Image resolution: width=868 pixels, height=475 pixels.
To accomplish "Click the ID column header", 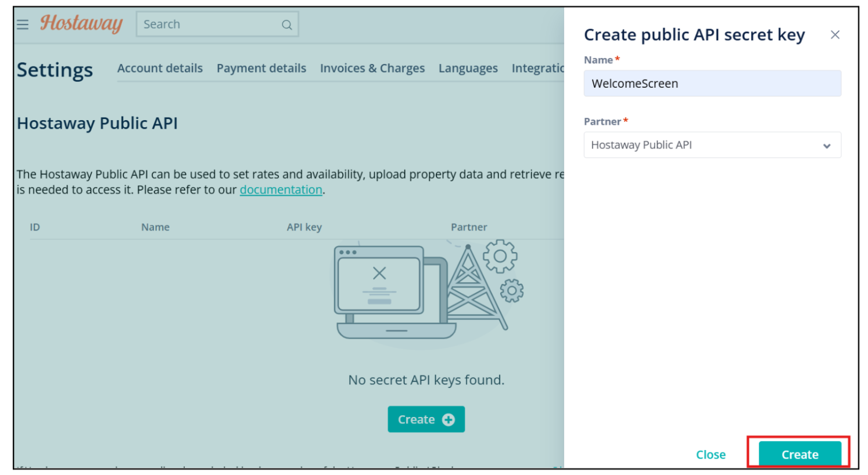I will 35,227.
